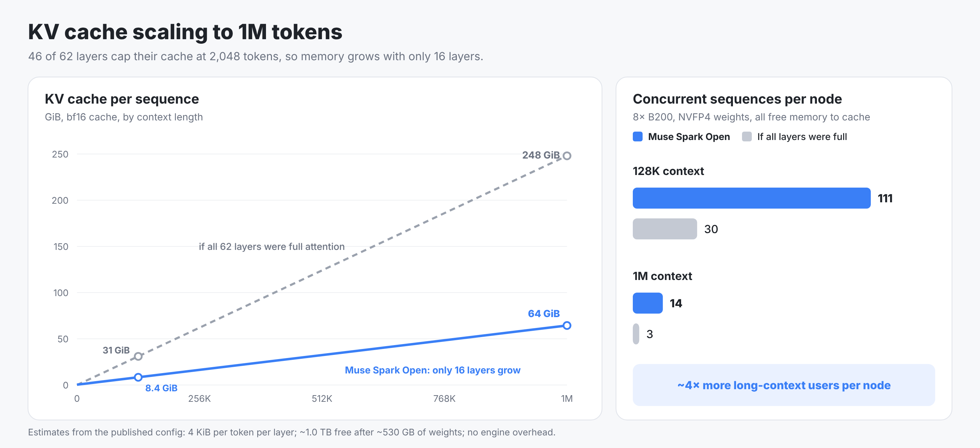Image resolution: width=980 pixels, height=448 pixels.
Task: Select the blue 128K context bar showing 111
Action: pos(751,198)
